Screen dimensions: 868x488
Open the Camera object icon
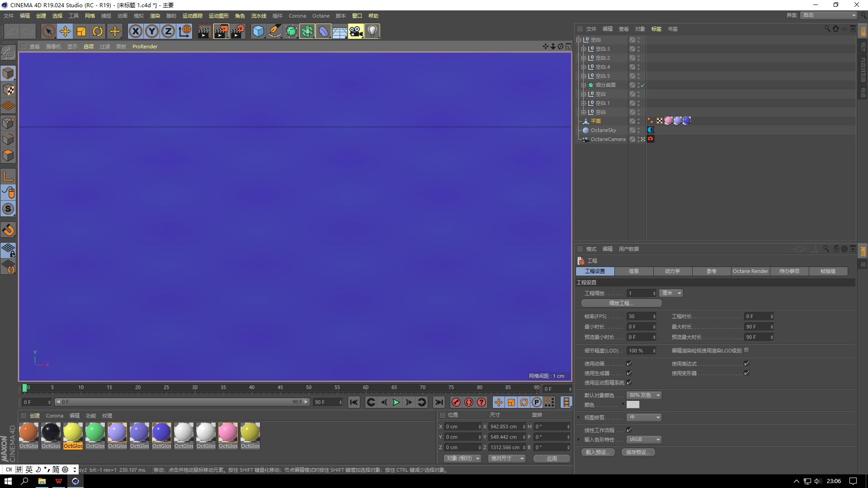[x=356, y=31]
